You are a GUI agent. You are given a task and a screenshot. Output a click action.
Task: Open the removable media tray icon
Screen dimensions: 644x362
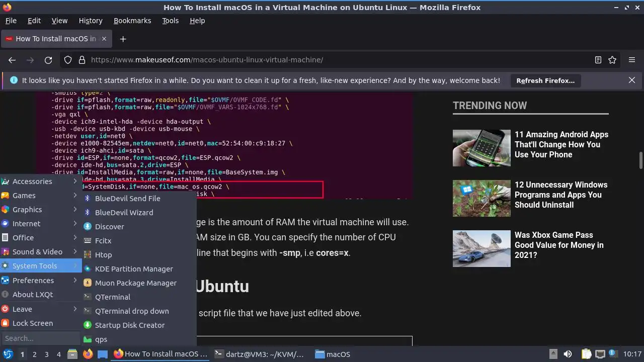coord(553,354)
